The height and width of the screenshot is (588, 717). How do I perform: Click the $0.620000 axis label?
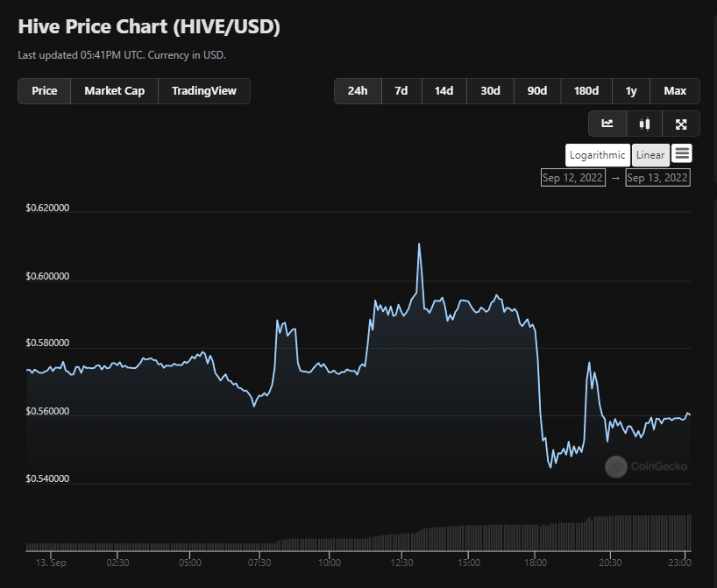pos(47,208)
